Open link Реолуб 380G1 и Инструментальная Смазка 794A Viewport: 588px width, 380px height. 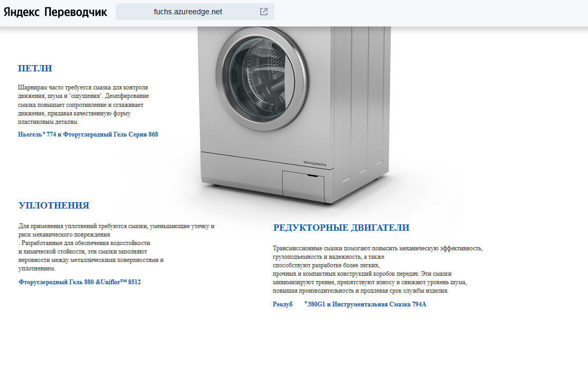click(349, 304)
